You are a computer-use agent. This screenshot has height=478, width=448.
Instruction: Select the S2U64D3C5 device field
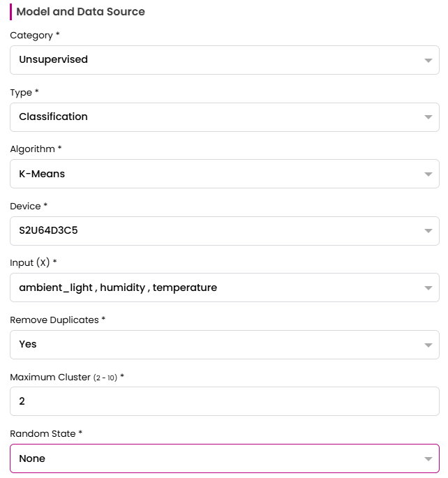coord(209,231)
